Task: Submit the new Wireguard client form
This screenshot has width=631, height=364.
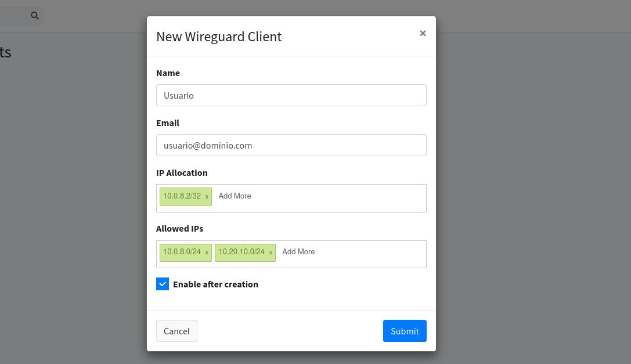Action: tap(405, 331)
